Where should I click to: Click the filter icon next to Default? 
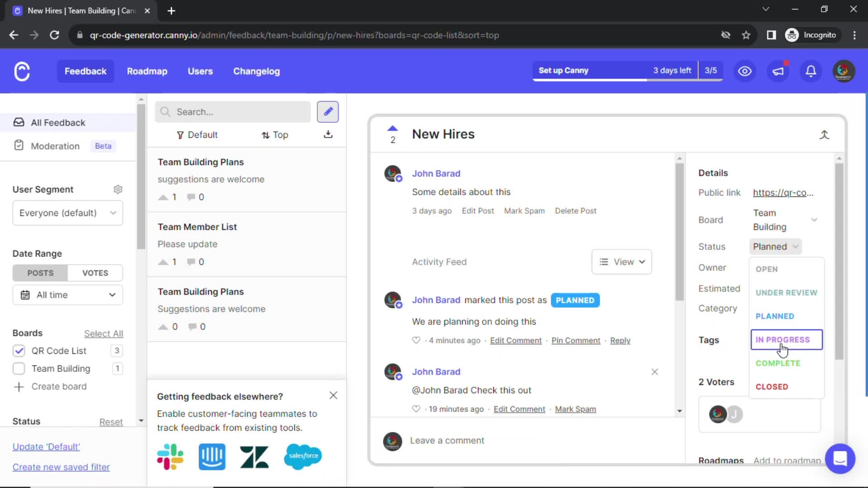click(x=180, y=135)
